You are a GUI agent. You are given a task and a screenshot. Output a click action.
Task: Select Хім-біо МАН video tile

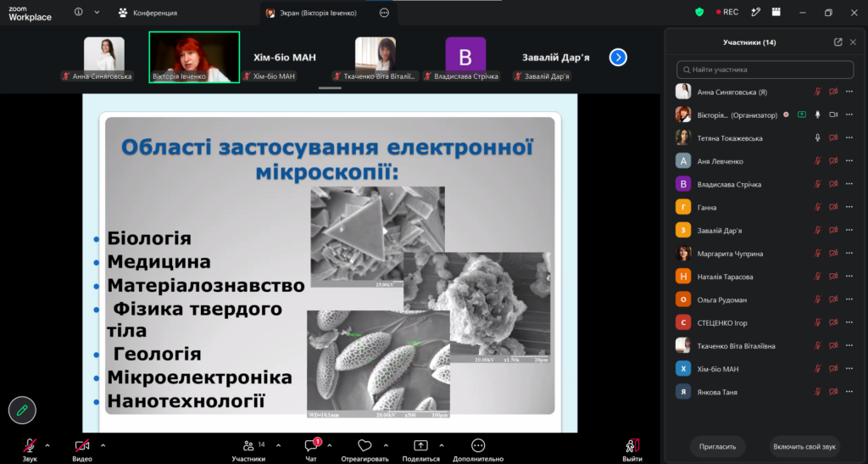tap(285, 57)
